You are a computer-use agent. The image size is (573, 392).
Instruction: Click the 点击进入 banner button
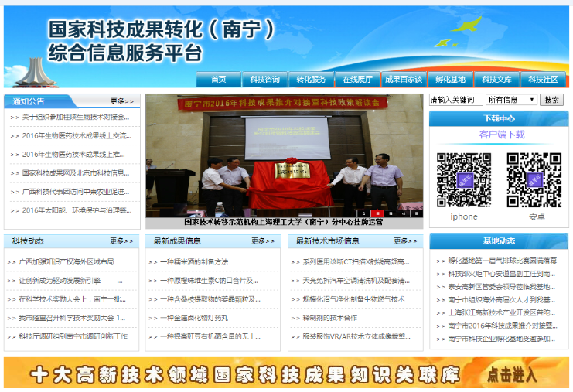coord(513,374)
